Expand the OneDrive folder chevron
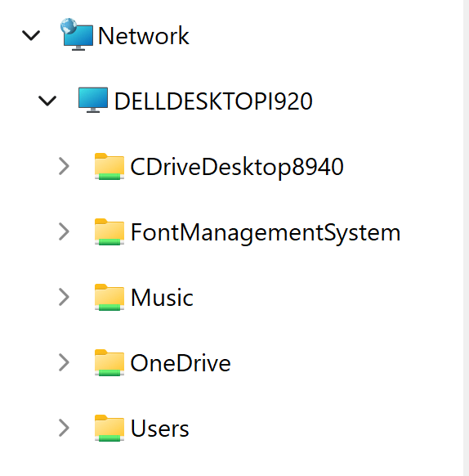 click(64, 362)
